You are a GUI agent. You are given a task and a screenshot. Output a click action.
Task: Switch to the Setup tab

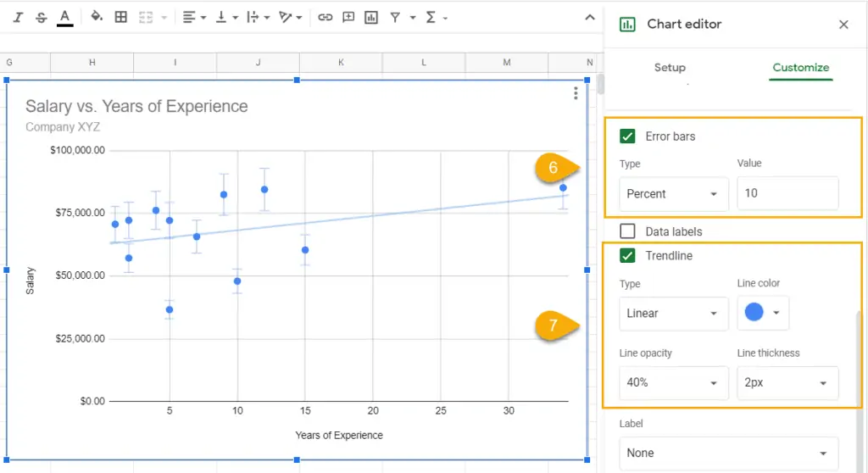670,68
